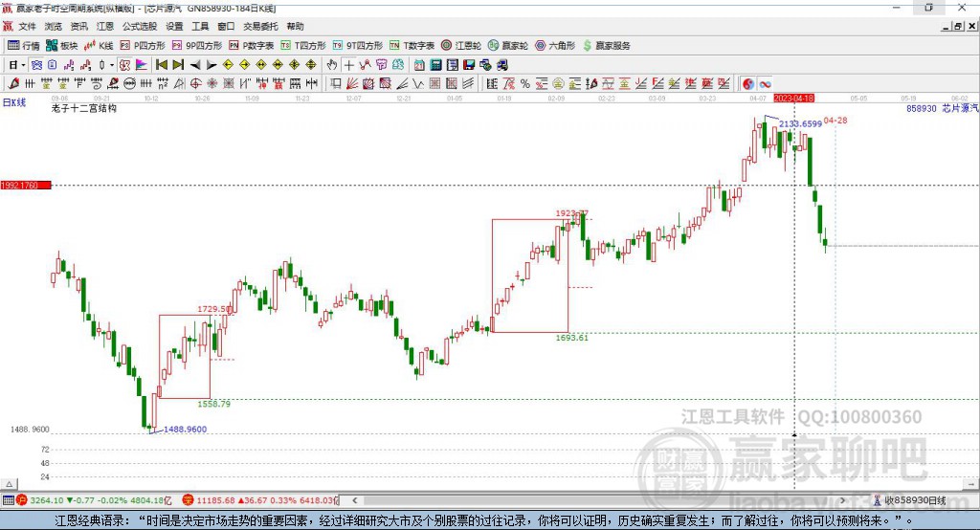Open the calendar icon in toolbar
The width and height of the screenshot is (980, 530).
coord(419,65)
